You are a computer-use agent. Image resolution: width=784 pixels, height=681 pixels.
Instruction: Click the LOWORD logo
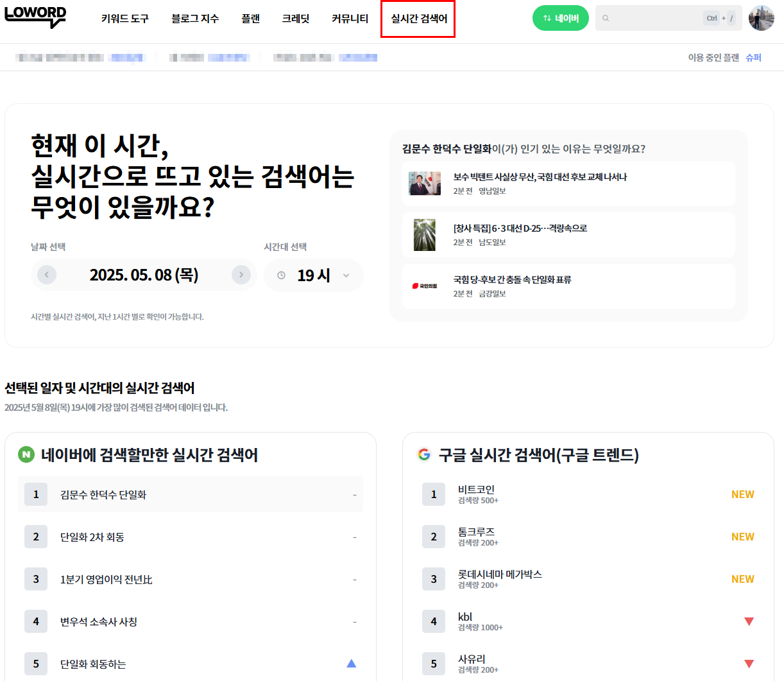(35, 17)
